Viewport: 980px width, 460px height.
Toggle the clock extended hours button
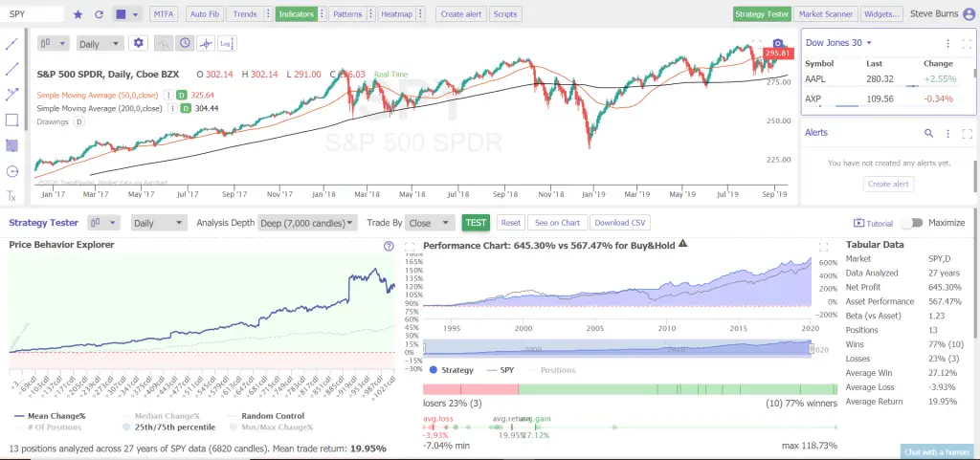tap(185, 43)
